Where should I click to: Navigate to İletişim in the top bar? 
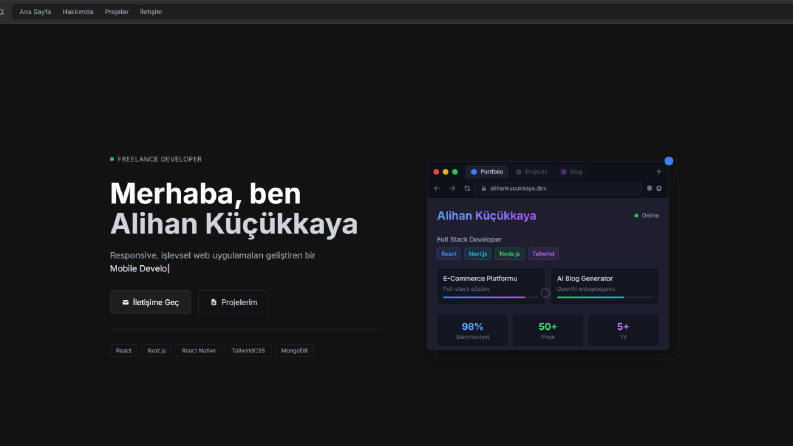coord(151,12)
